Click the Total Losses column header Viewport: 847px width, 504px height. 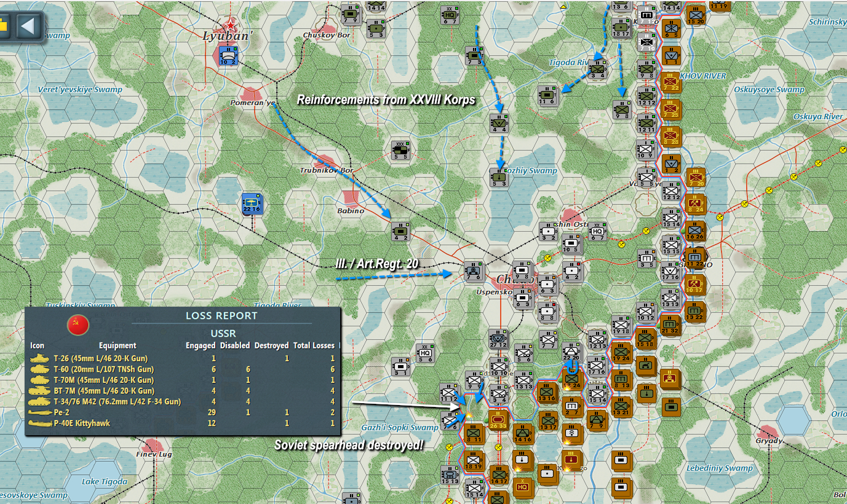click(314, 345)
